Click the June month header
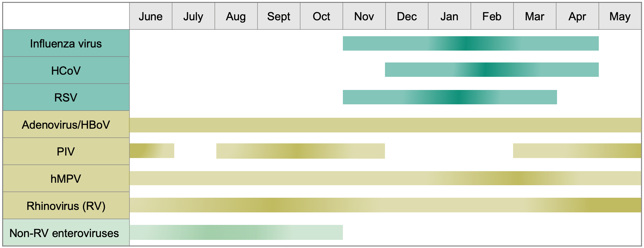The width and height of the screenshot is (644, 248). pos(151,16)
